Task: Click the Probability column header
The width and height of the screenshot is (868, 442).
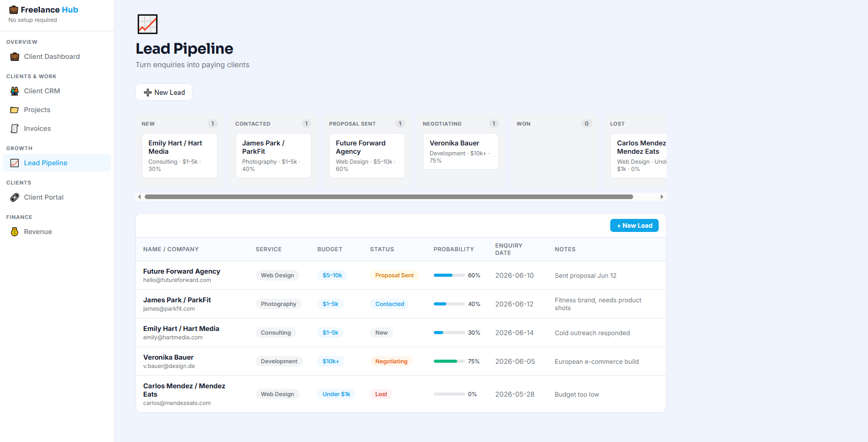Action: 454,250
